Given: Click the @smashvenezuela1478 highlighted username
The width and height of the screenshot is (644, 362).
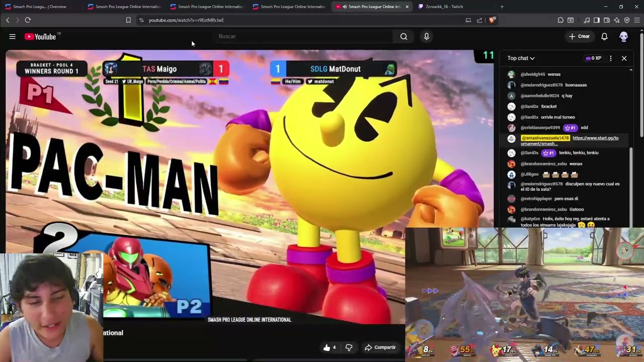Looking at the screenshot, I should [x=545, y=138].
